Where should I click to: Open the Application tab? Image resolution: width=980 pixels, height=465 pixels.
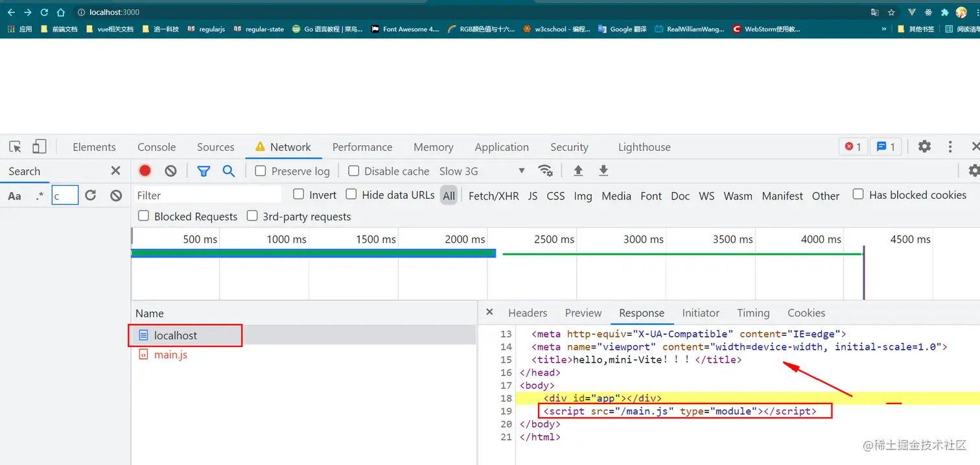point(502,147)
